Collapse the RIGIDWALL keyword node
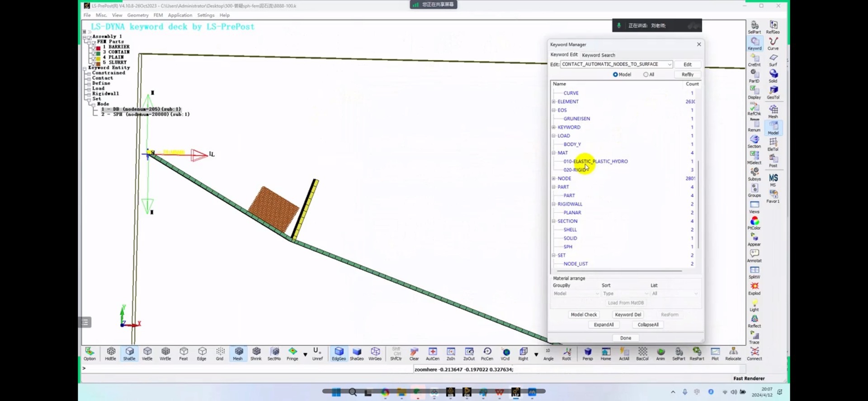This screenshot has width=868, height=401. coord(554,204)
